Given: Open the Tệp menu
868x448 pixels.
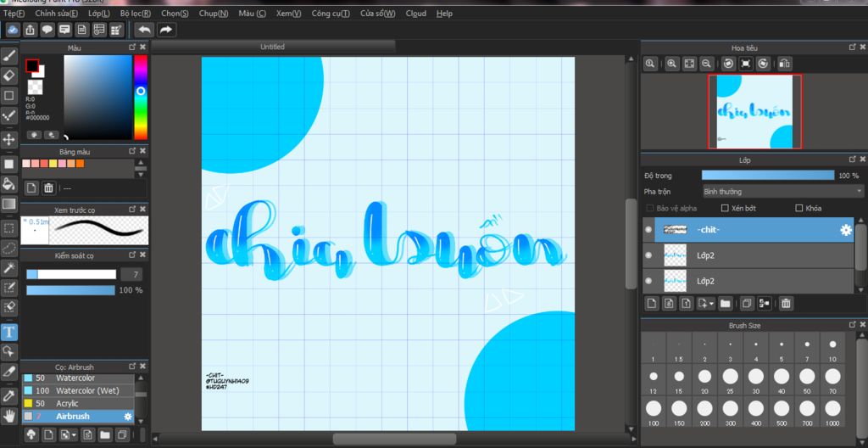Looking at the screenshot, I should point(14,14).
